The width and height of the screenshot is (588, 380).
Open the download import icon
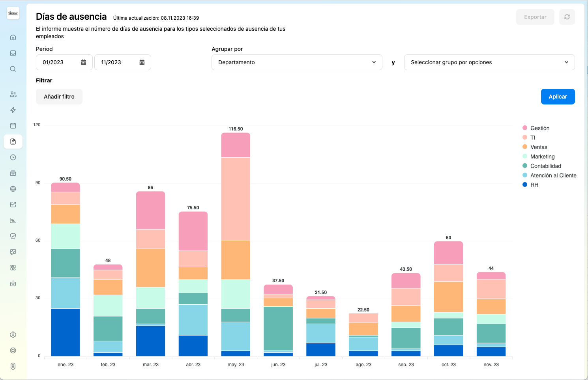[13, 283]
